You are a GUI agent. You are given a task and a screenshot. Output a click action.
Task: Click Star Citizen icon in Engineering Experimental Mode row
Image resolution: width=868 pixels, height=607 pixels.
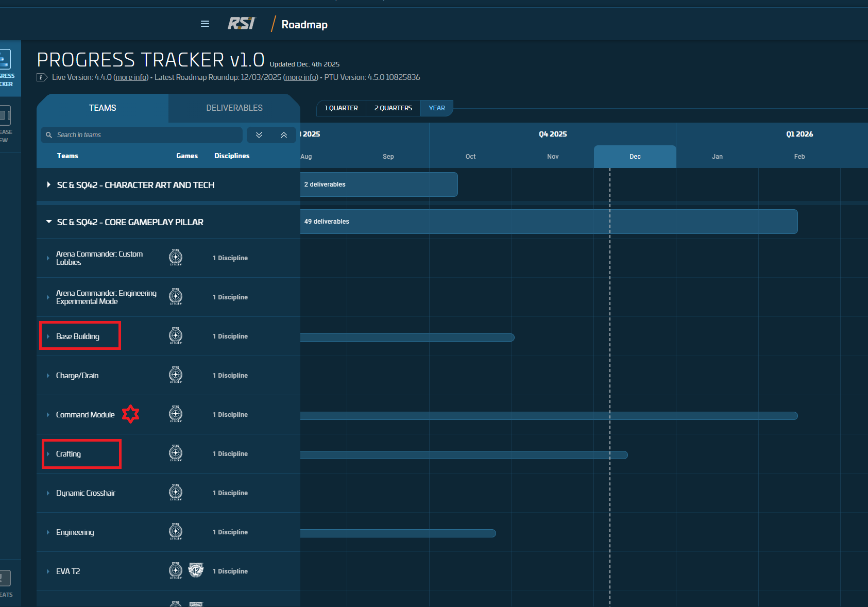[176, 296]
